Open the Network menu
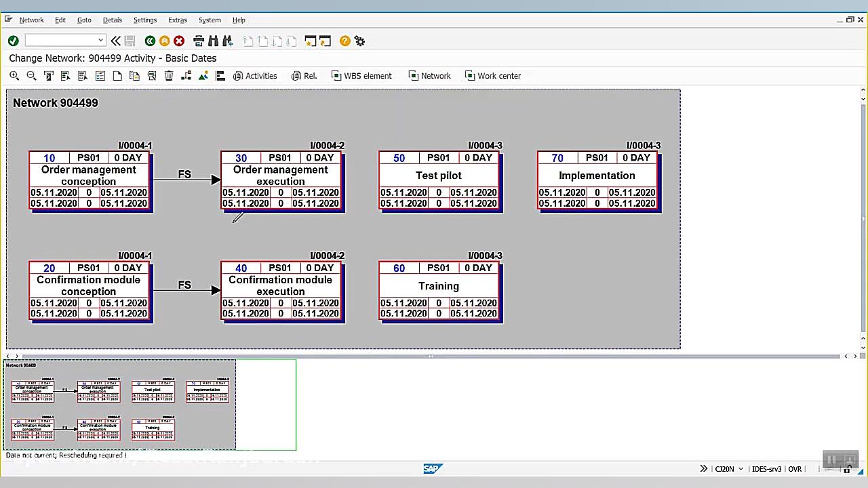868x488 pixels. pyautogui.click(x=31, y=20)
